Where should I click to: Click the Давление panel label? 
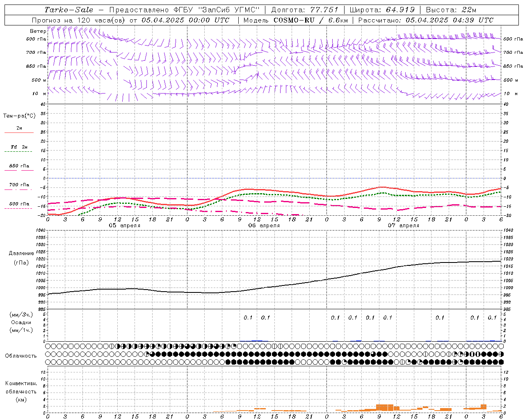pos(21,253)
